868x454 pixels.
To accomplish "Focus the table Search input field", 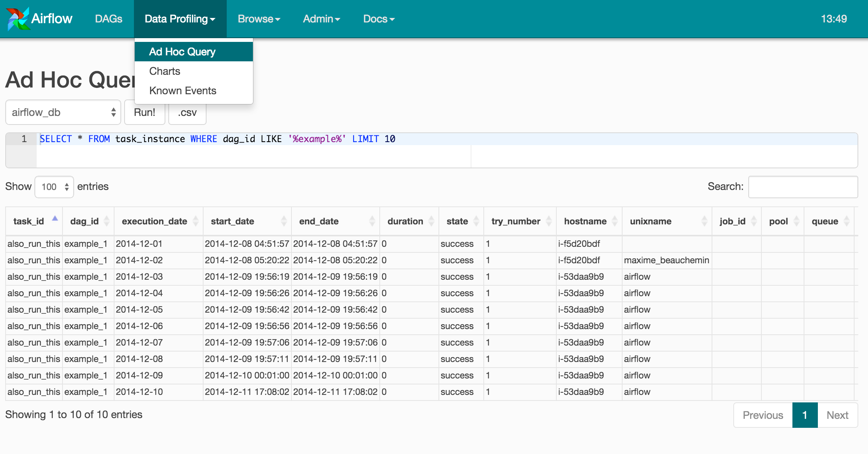I will pos(803,187).
